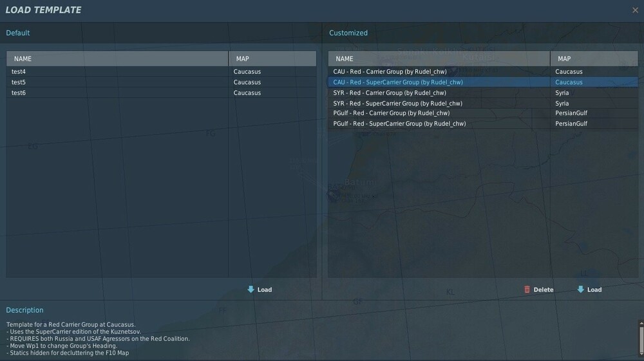The width and height of the screenshot is (644, 361).
Task: Close the Load Template dialog
Action: (x=635, y=10)
